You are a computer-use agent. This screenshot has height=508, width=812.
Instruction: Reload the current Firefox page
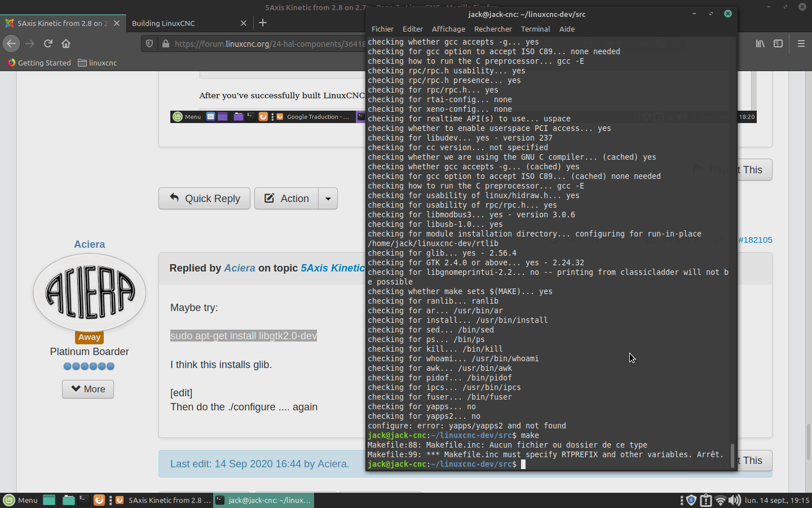point(48,43)
